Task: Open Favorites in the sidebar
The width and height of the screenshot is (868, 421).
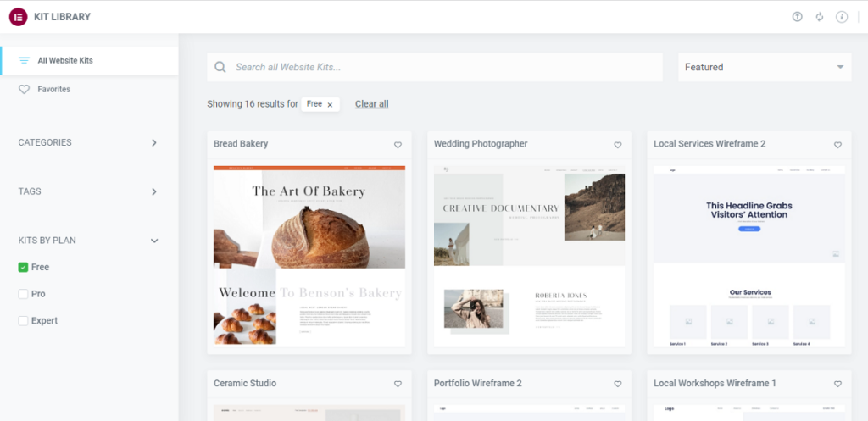Action: click(89, 89)
